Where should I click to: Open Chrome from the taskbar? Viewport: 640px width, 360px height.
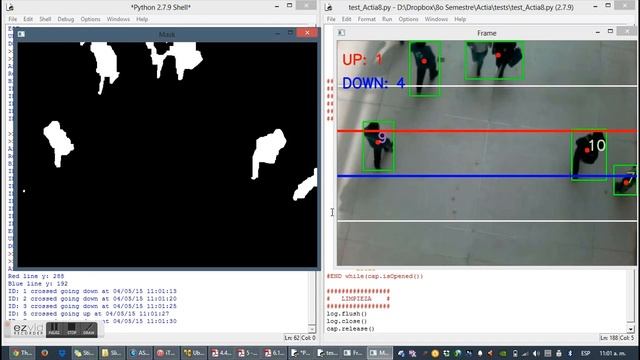[22, 353]
